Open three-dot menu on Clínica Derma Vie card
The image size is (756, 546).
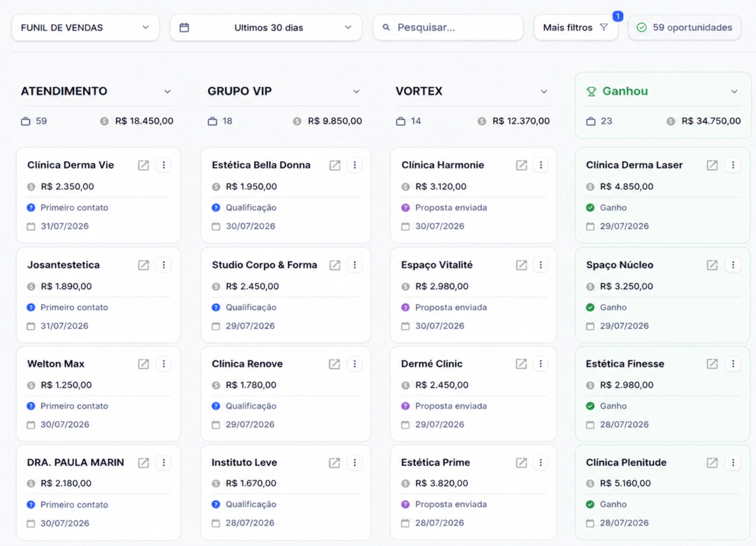tap(164, 165)
